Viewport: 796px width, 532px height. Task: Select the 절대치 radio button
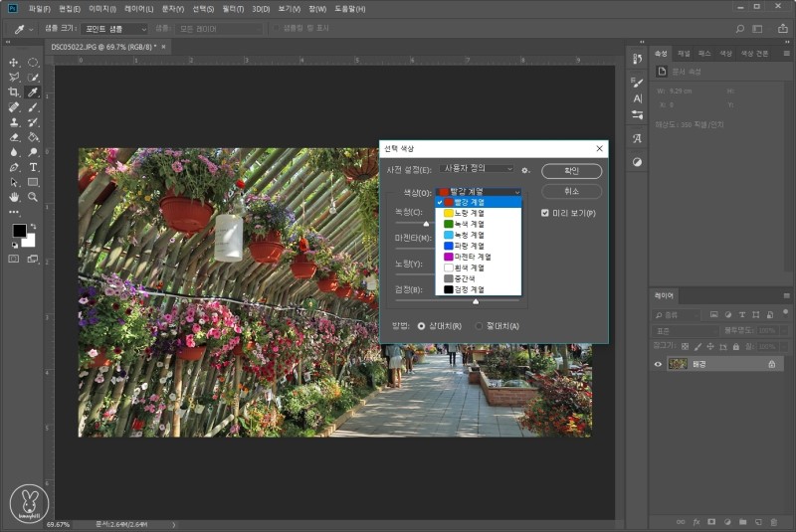(x=479, y=325)
